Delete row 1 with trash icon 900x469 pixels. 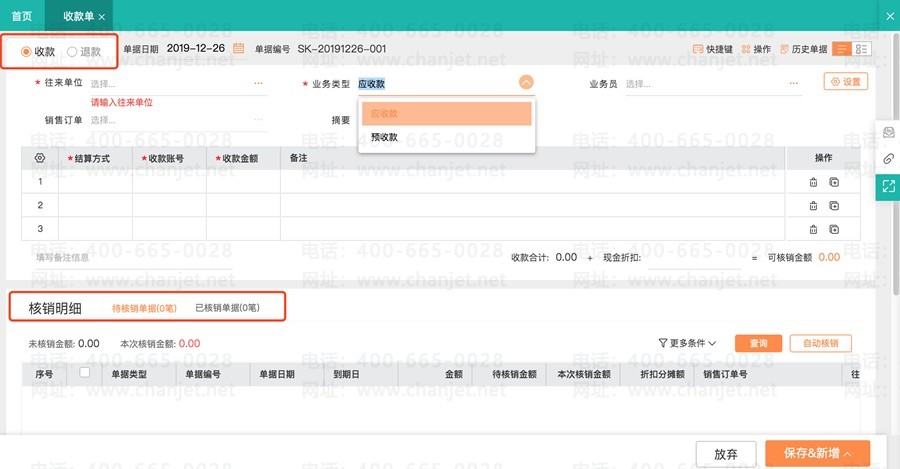click(813, 182)
